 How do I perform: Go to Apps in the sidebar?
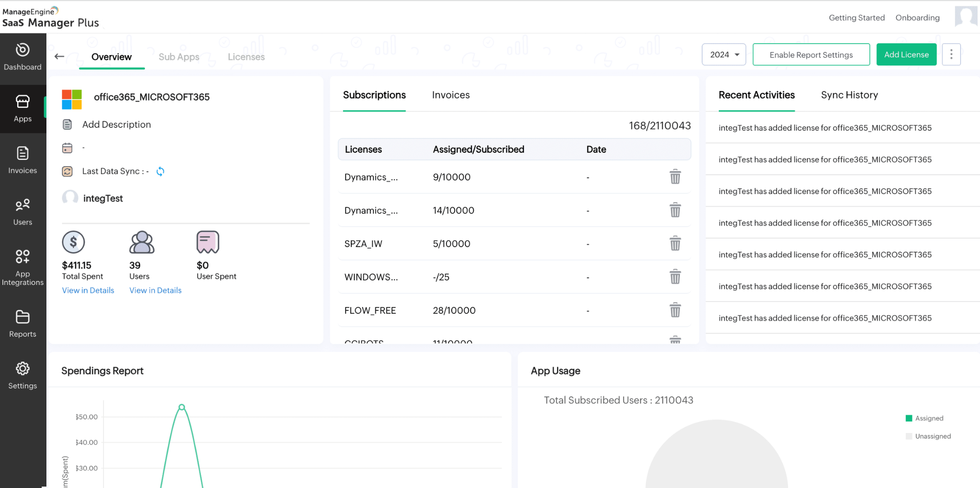(x=22, y=109)
